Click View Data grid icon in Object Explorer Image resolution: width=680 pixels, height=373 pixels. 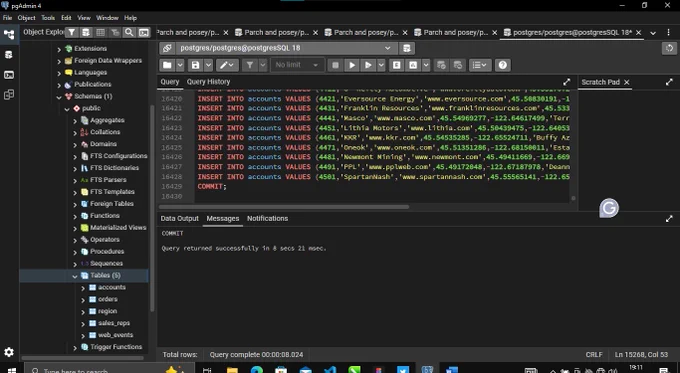coord(101,32)
